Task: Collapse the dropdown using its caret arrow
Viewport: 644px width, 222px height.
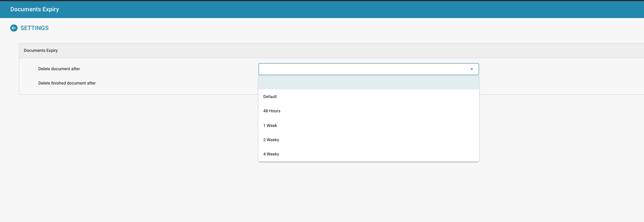Action: pos(472,69)
